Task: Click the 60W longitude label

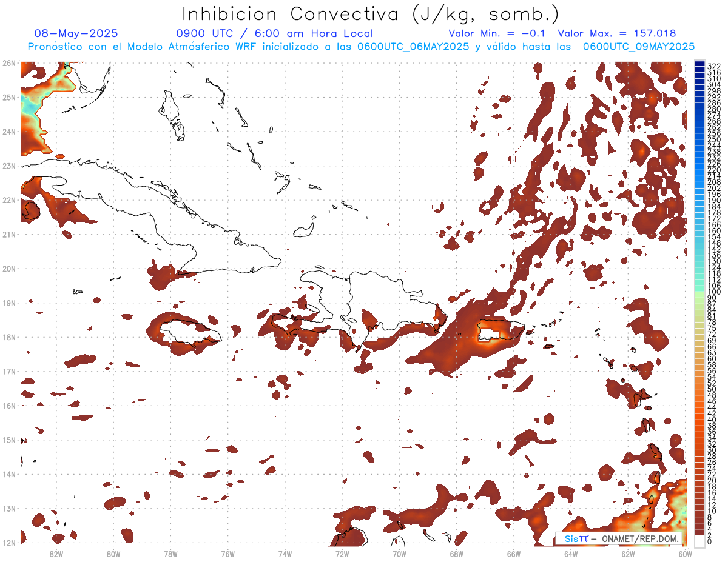Action: pos(685,553)
